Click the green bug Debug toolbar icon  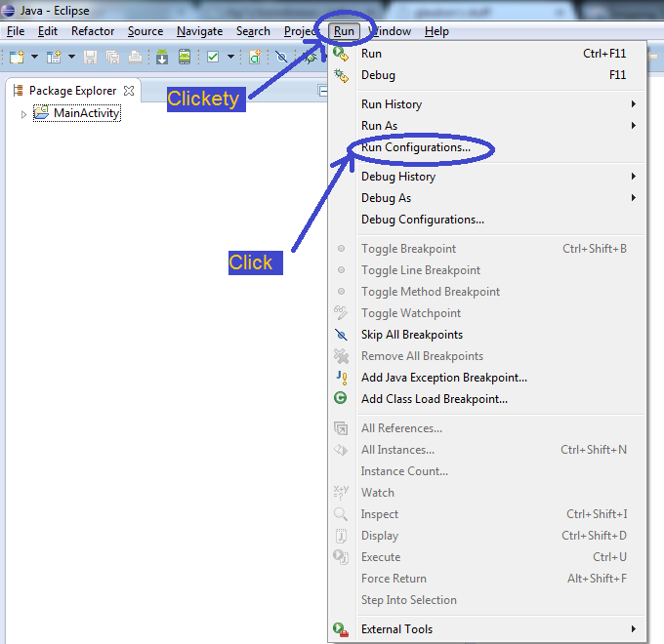(x=311, y=58)
